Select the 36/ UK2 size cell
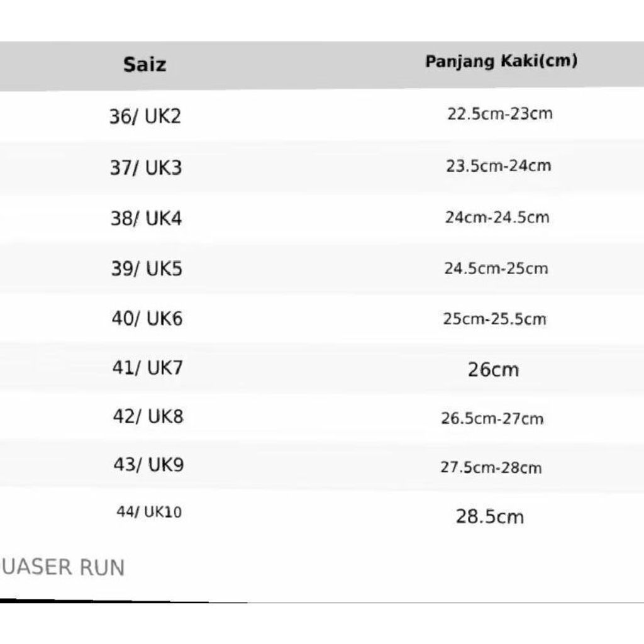 pos(145,116)
